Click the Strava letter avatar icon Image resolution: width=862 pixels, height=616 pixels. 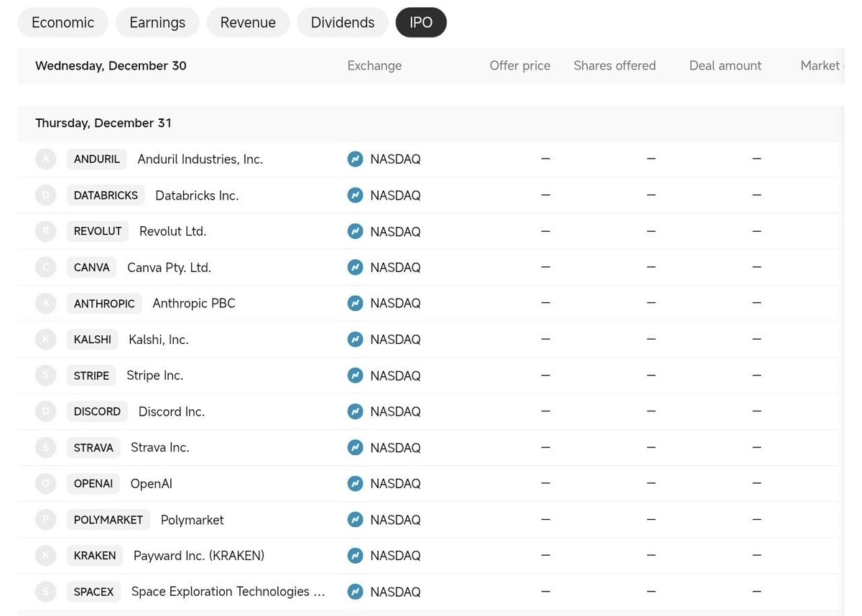pyautogui.click(x=46, y=447)
